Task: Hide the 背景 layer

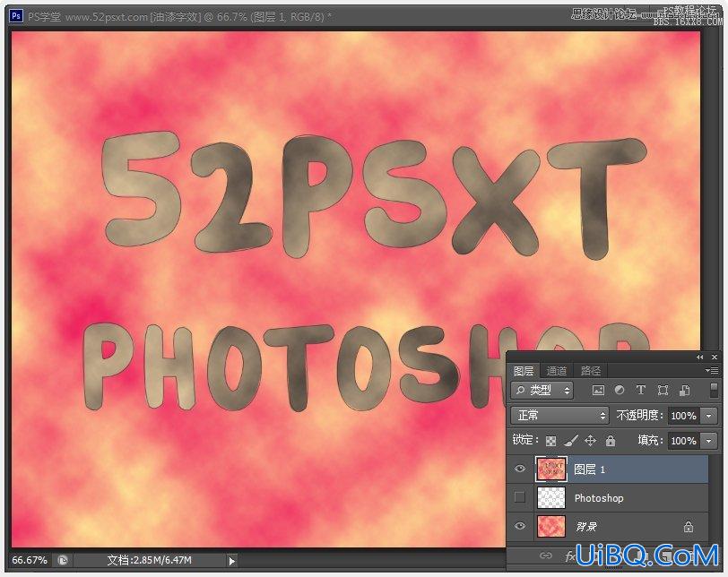Action: point(520,526)
